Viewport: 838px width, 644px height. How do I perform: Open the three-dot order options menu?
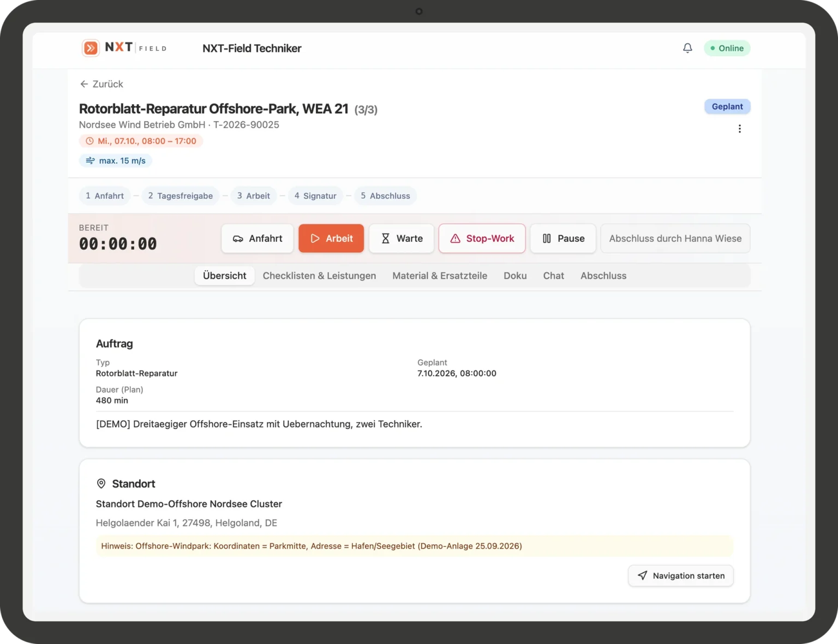[x=740, y=129]
